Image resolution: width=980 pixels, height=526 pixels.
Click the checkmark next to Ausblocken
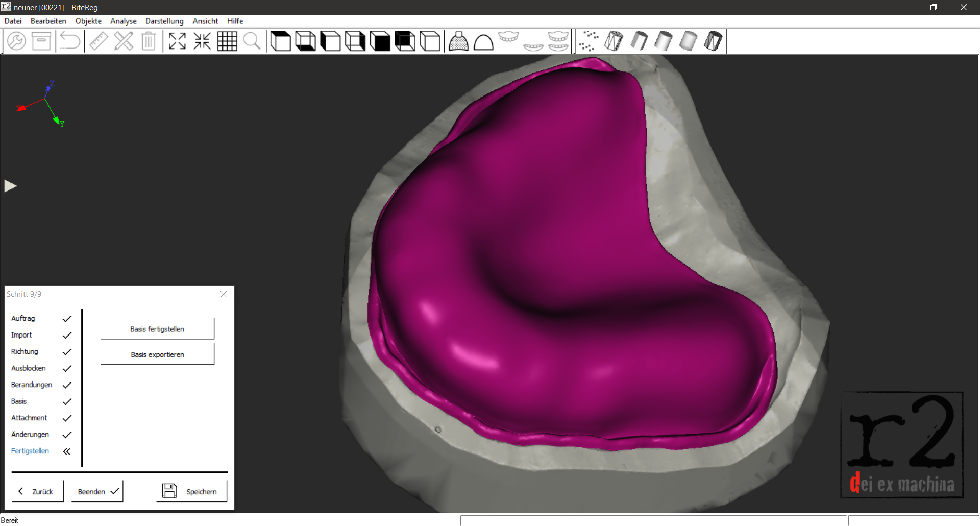67,368
